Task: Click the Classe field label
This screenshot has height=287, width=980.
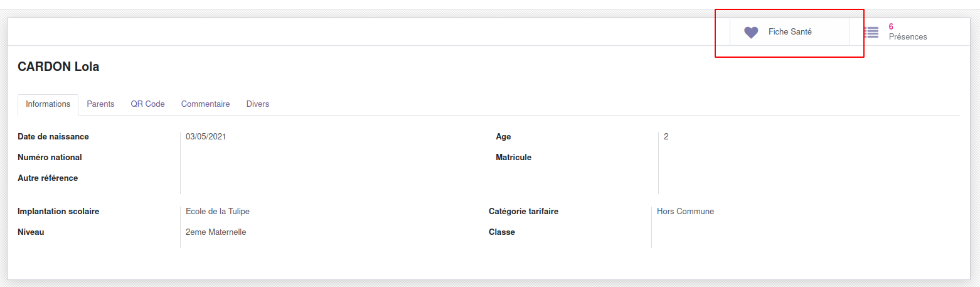Action: click(501, 232)
